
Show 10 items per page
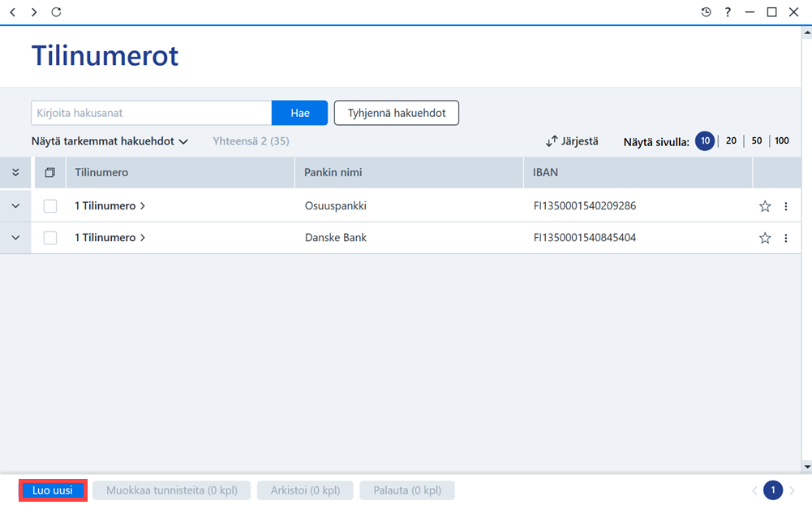705,141
